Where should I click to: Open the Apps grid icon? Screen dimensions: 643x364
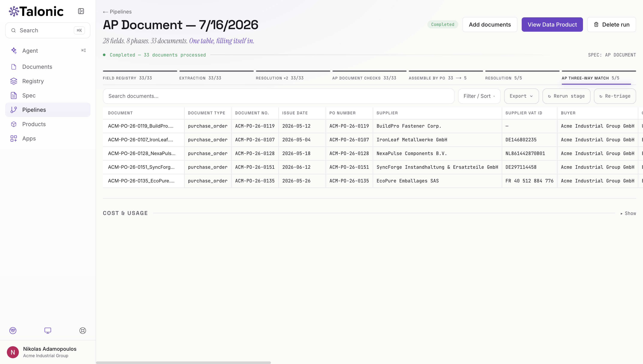14,139
